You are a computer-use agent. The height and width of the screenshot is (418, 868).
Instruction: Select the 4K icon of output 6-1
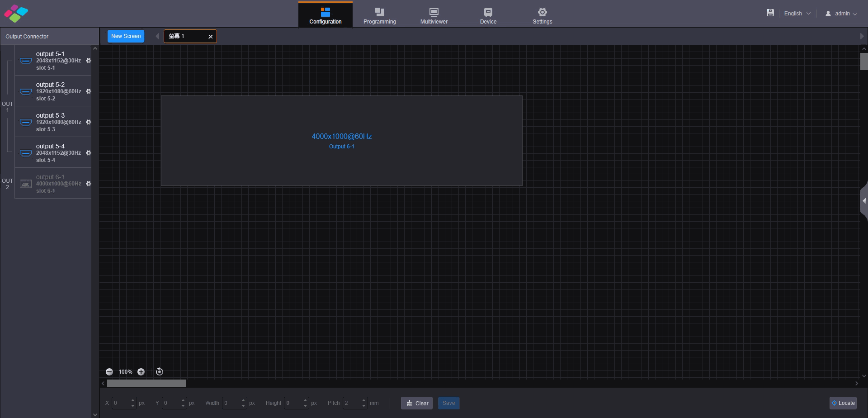click(x=26, y=184)
